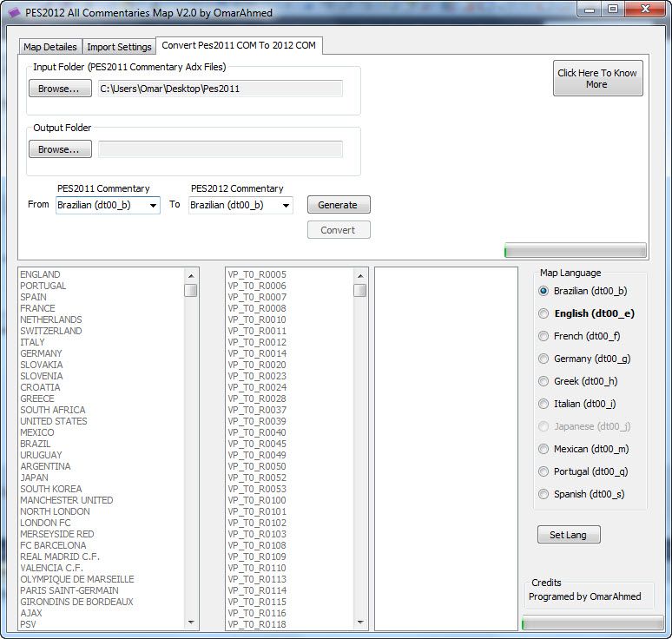Viewport: 672px width, 639px height.
Task: Switch to Map Detailes tab
Action: pos(50,47)
